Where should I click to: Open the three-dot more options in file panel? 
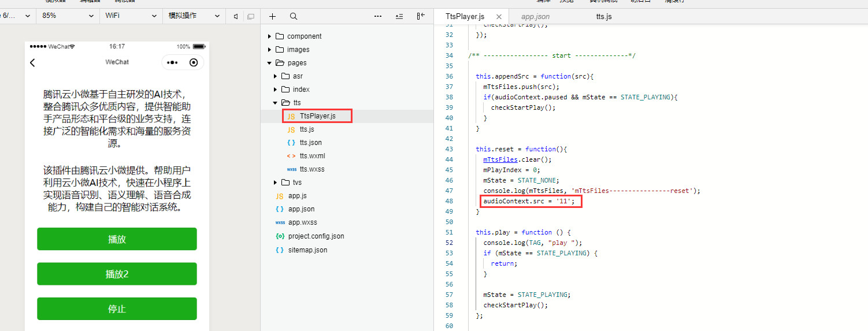tap(378, 16)
